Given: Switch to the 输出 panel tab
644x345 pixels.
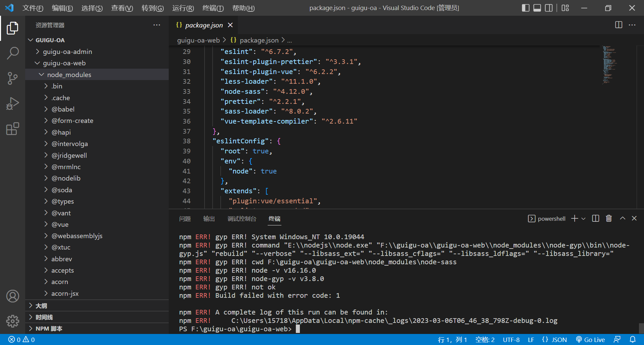Looking at the screenshot, I should [209, 219].
